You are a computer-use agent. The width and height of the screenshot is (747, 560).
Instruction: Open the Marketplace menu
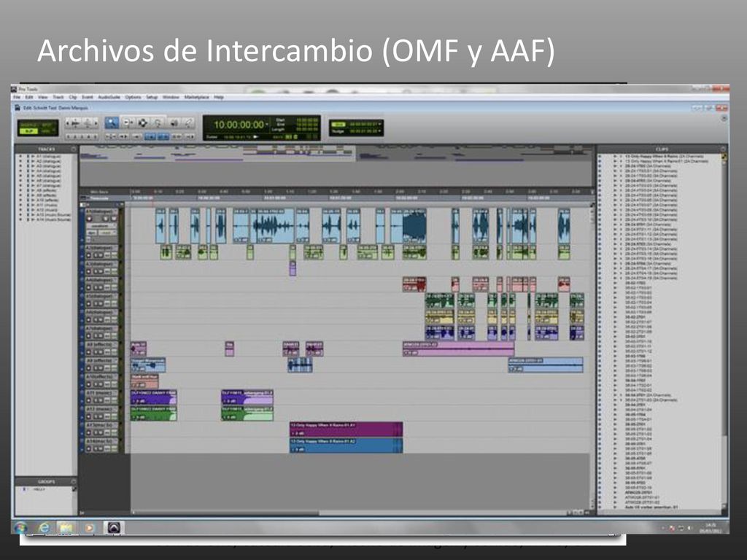(x=197, y=97)
